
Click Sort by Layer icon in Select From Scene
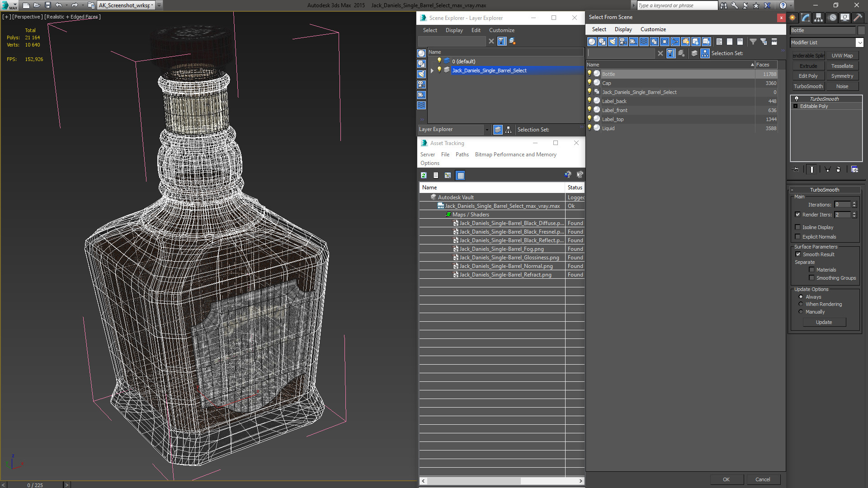[x=694, y=53]
